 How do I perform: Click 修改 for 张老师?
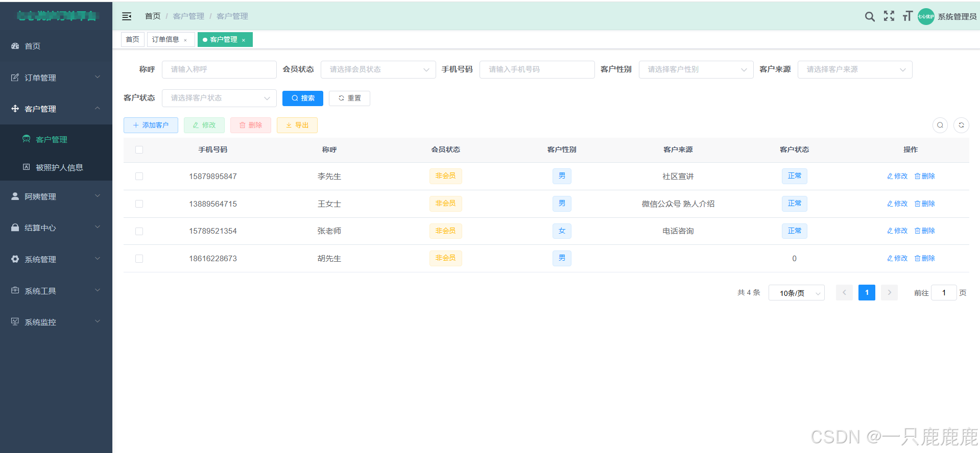click(x=897, y=231)
